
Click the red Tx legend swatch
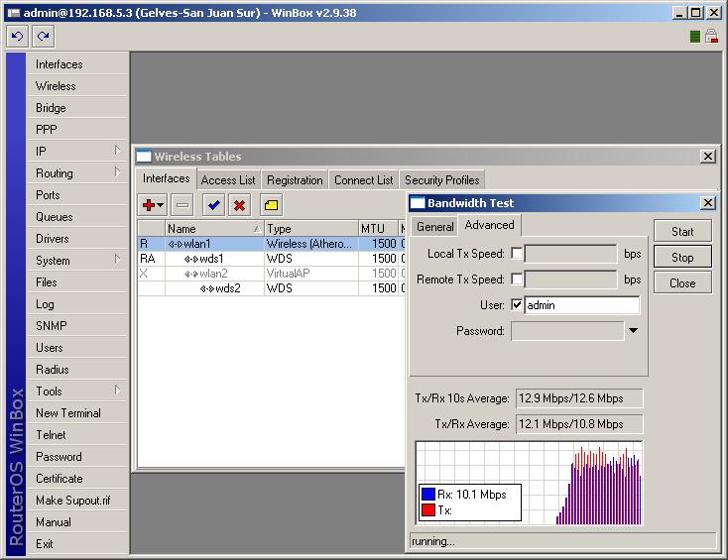[x=428, y=509]
